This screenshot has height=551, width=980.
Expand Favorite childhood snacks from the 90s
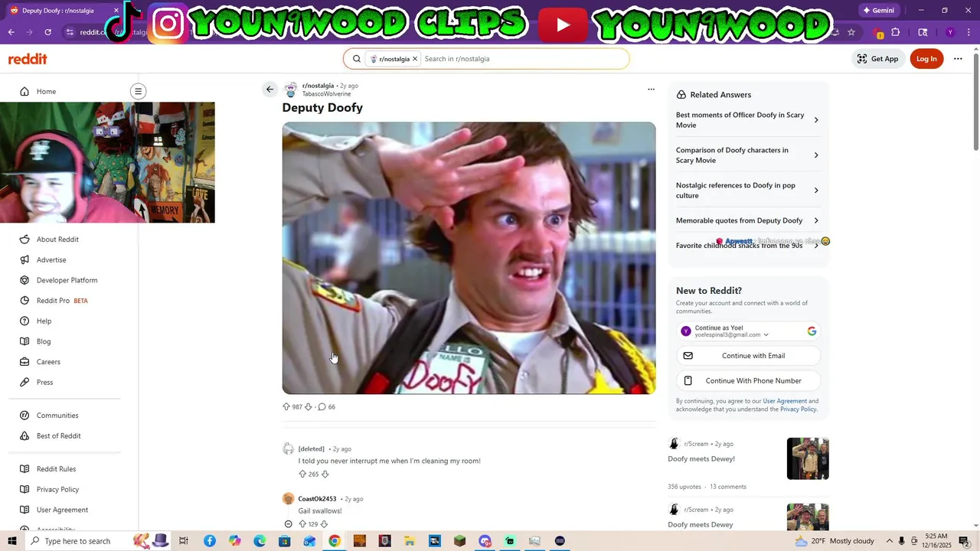[x=748, y=246]
